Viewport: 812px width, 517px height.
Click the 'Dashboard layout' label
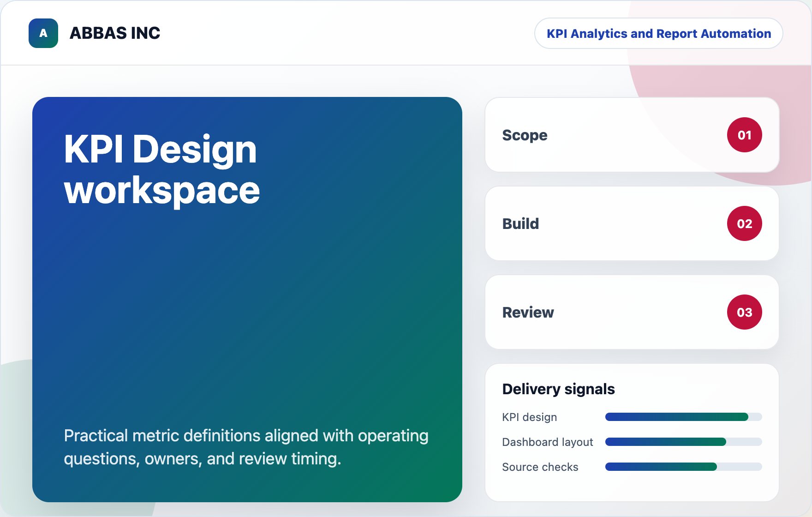point(547,442)
